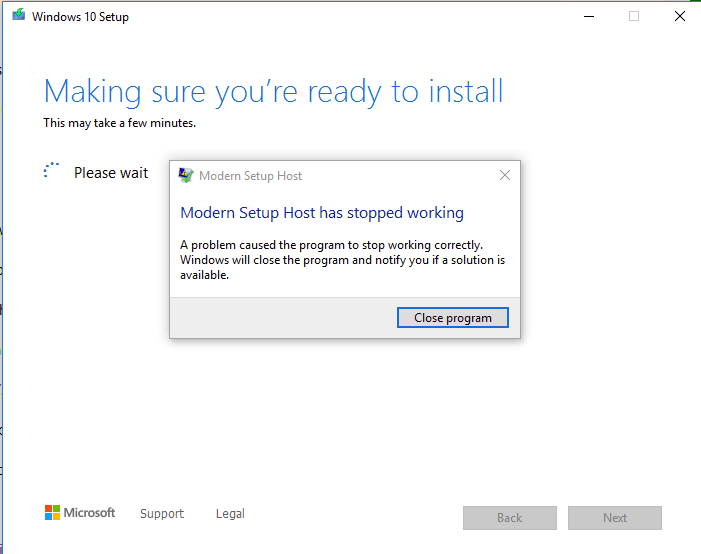Click the Microsoft logo
This screenshot has width=701, height=554.
[x=80, y=513]
